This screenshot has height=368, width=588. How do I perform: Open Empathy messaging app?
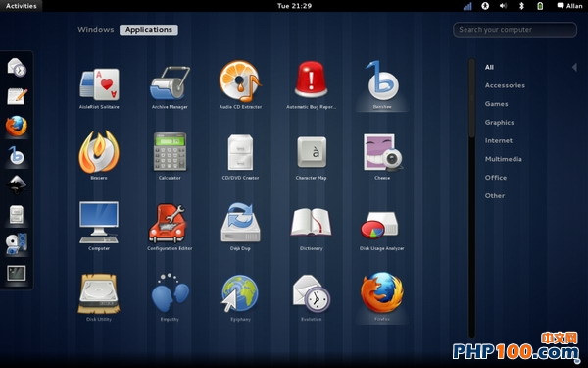pos(170,296)
